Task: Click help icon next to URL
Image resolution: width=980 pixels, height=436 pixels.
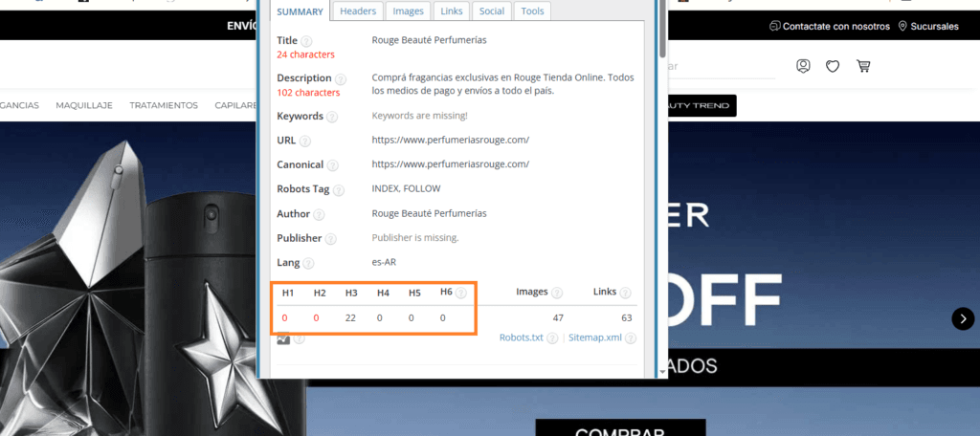Action: tap(305, 142)
